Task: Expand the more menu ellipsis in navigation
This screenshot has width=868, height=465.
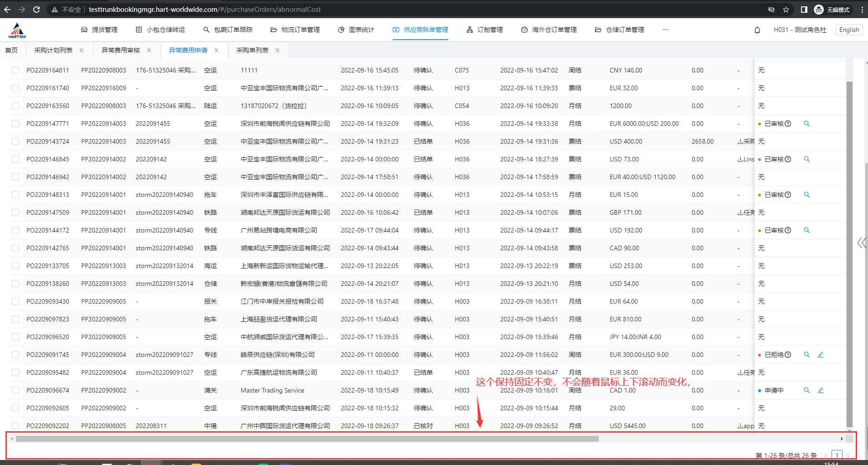Action: [x=665, y=30]
